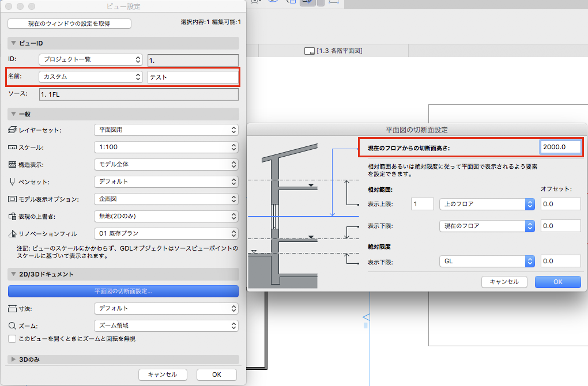Screen dimensions: 588x386
Task: Collapse the ビューID section
Action: click(13, 43)
